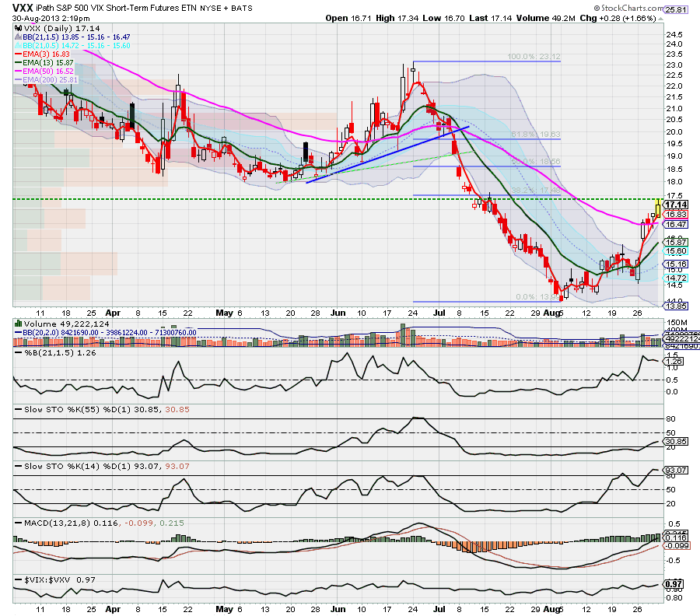The height and width of the screenshot is (616, 700).
Task: Click the Volume 49.2M header value
Action: pyautogui.click(x=546, y=19)
